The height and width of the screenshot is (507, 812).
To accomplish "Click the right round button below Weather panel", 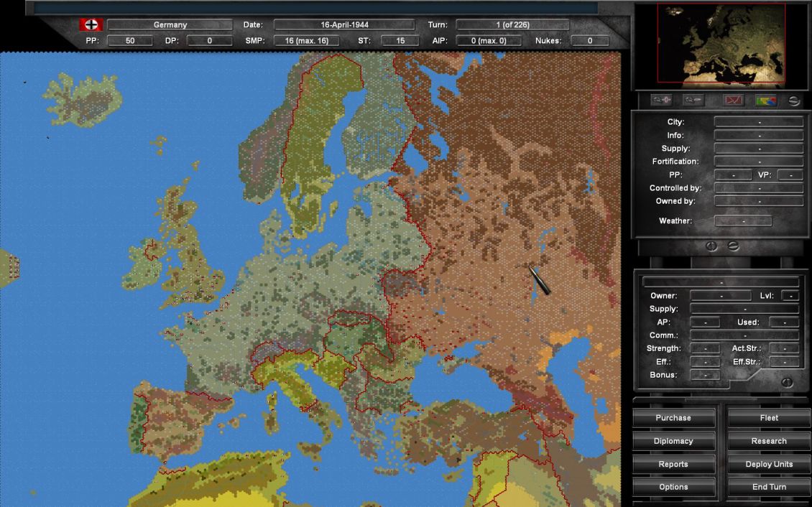I will pyautogui.click(x=733, y=246).
